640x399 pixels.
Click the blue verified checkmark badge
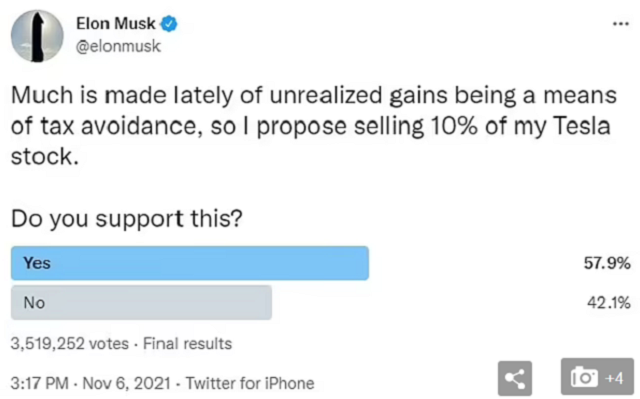pos(169,24)
